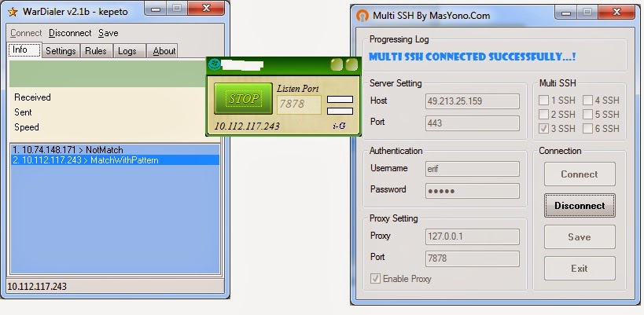Toggle the 5 SSH checkbox

(587, 114)
